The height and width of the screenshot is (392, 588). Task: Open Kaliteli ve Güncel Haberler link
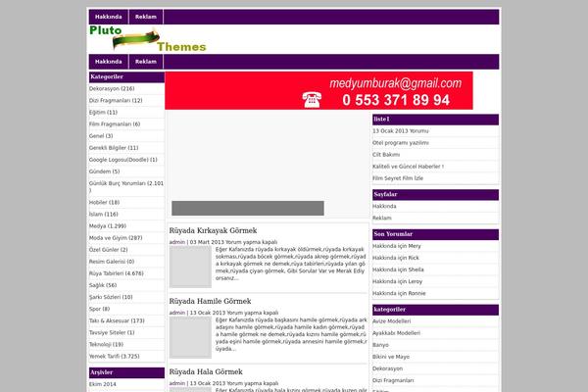(408, 167)
